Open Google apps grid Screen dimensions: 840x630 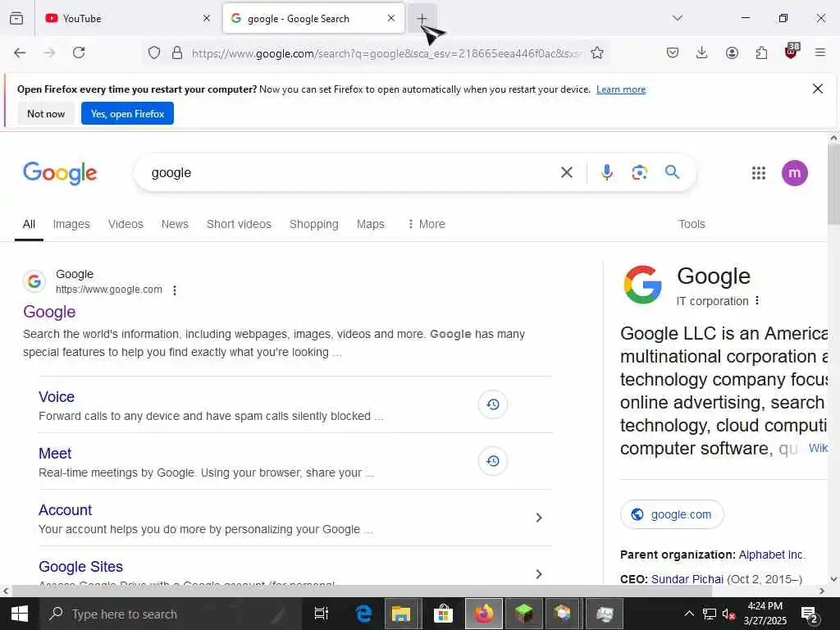click(x=759, y=173)
